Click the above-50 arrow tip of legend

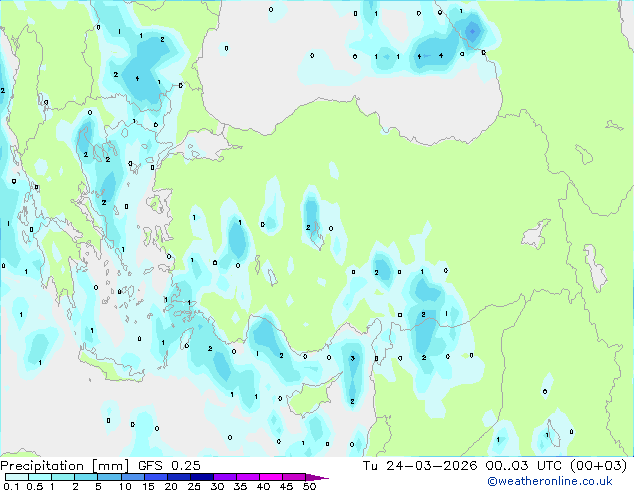pos(317,477)
